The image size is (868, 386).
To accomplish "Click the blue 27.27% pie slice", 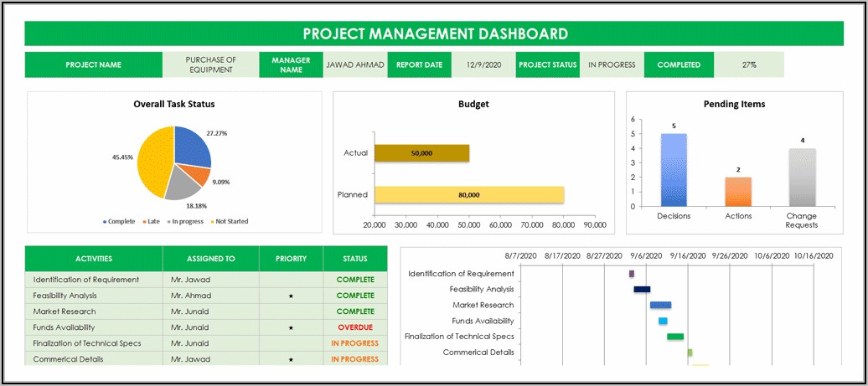I will (192, 147).
